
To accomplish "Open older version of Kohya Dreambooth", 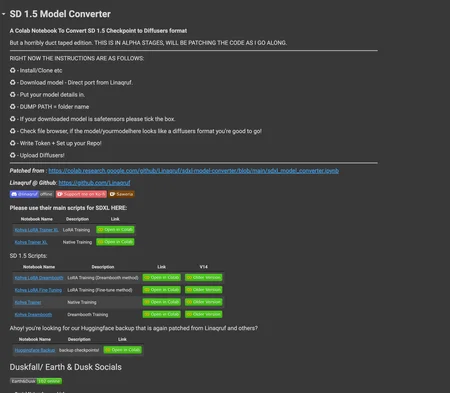I will (x=204, y=314).
